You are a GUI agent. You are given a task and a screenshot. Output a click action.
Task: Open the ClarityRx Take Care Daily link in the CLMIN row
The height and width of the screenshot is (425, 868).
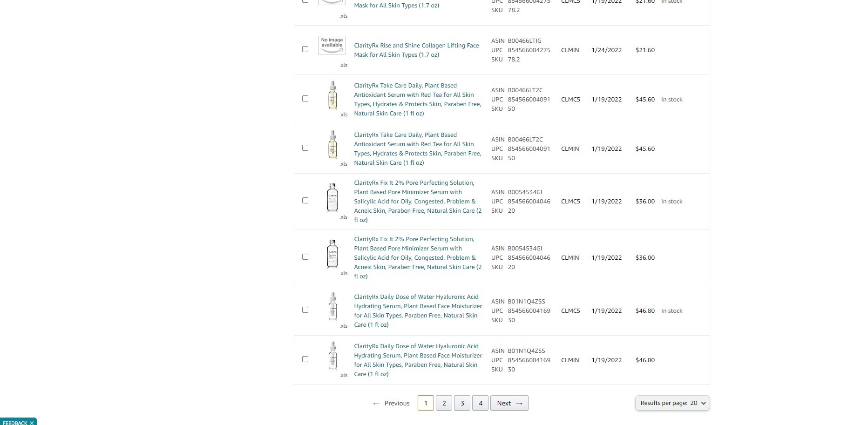[x=418, y=148]
